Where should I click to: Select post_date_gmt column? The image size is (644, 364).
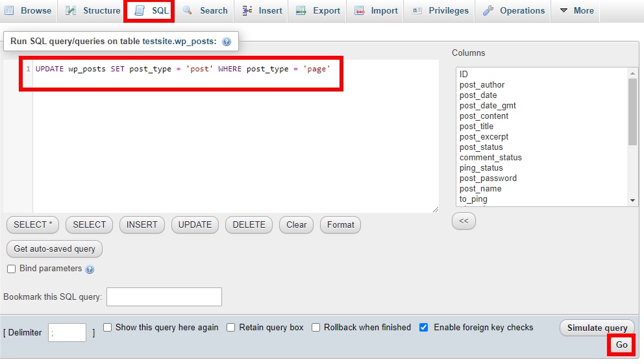(x=541, y=106)
